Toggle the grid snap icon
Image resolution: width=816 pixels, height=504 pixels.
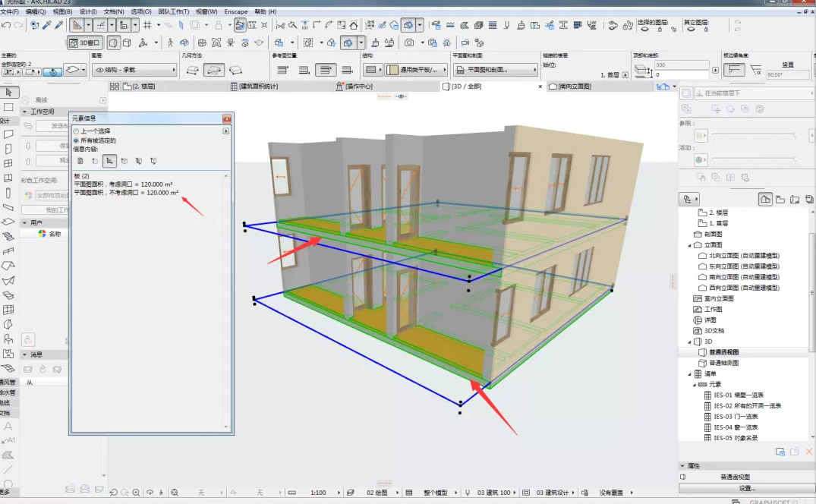coord(147,25)
